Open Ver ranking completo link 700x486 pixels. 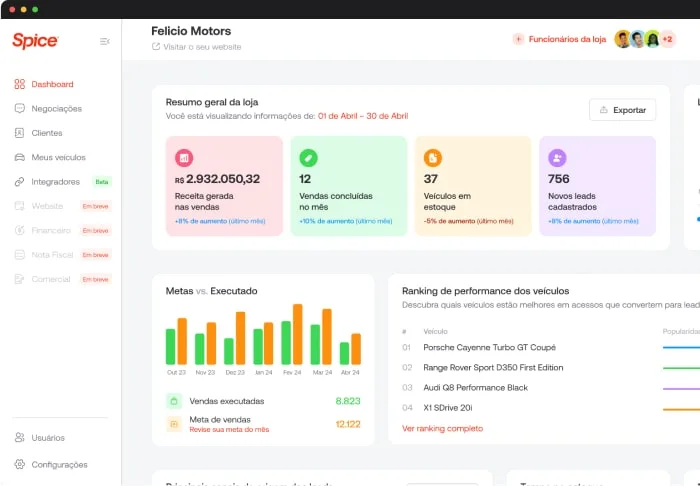pos(442,428)
